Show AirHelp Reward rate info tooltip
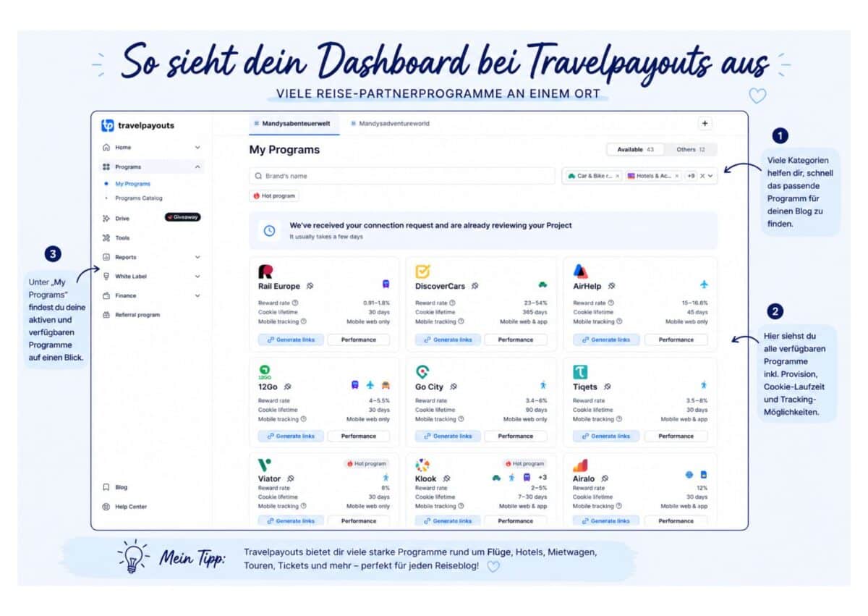The image size is (868, 616). pos(610,303)
